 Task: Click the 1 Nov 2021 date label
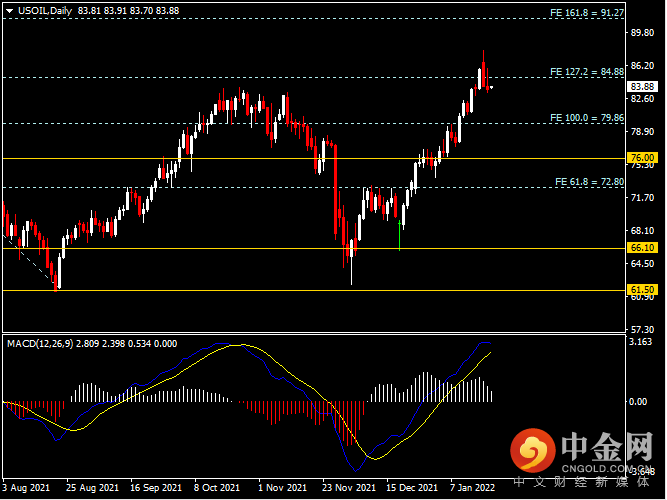point(282,487)
